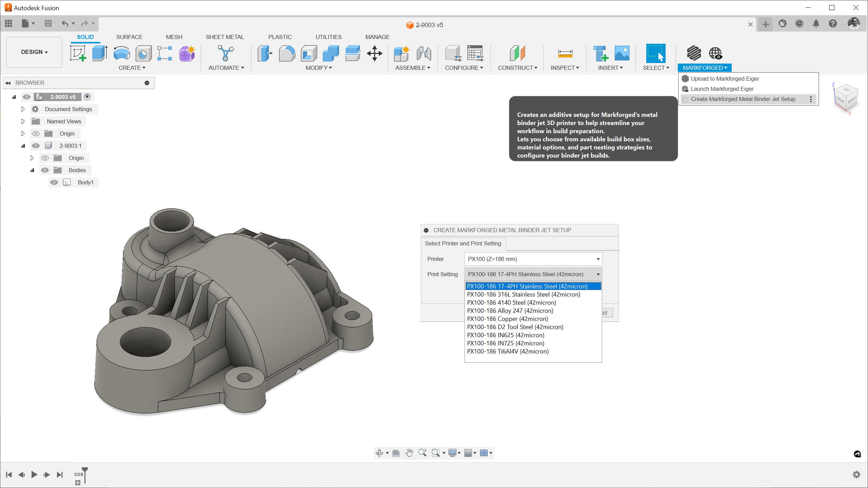Screen dimensions: 868x488
Task: Select PX100-186 Ti6Al4V (42micron) option
Action: coord(508,351)
